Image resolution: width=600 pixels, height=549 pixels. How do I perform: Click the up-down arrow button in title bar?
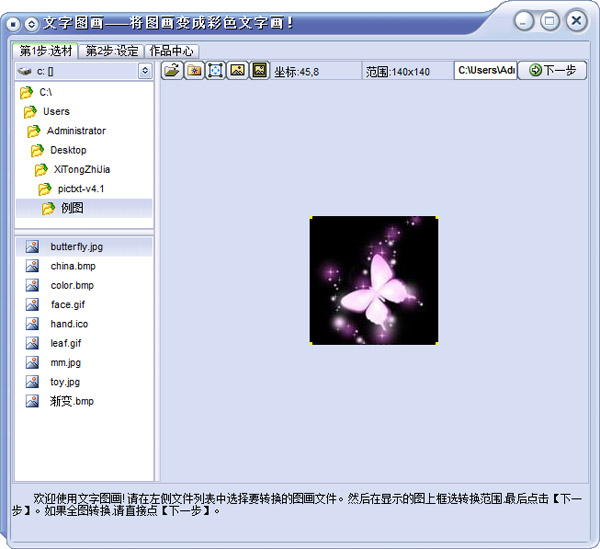tap(31, 24)
